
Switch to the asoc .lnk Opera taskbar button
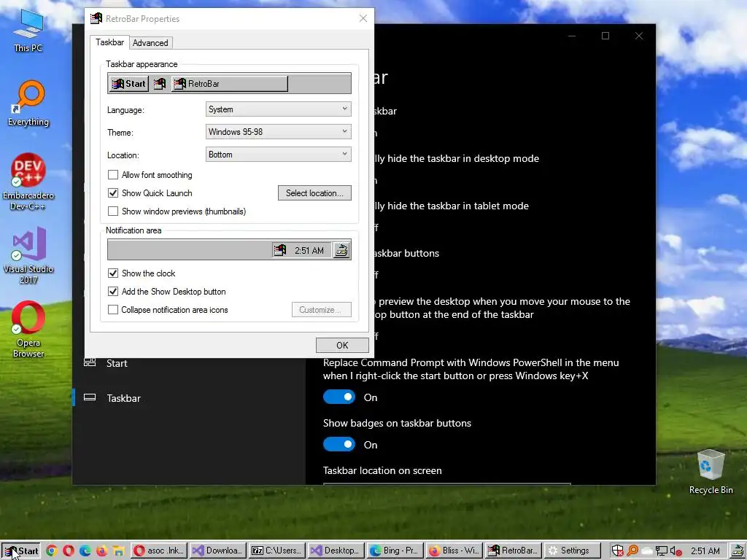158,551
